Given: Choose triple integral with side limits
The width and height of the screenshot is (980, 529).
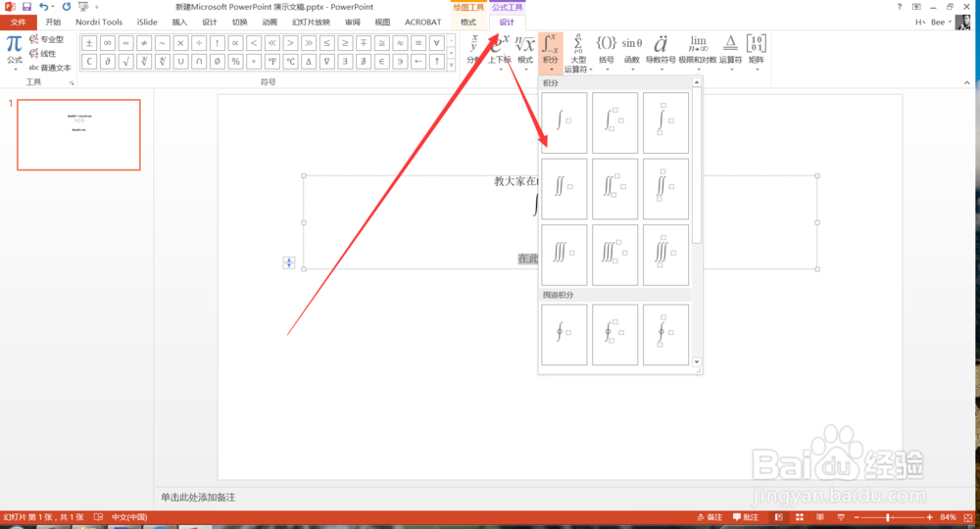Looking at the screenshot, I should click(x=615, y=255).
